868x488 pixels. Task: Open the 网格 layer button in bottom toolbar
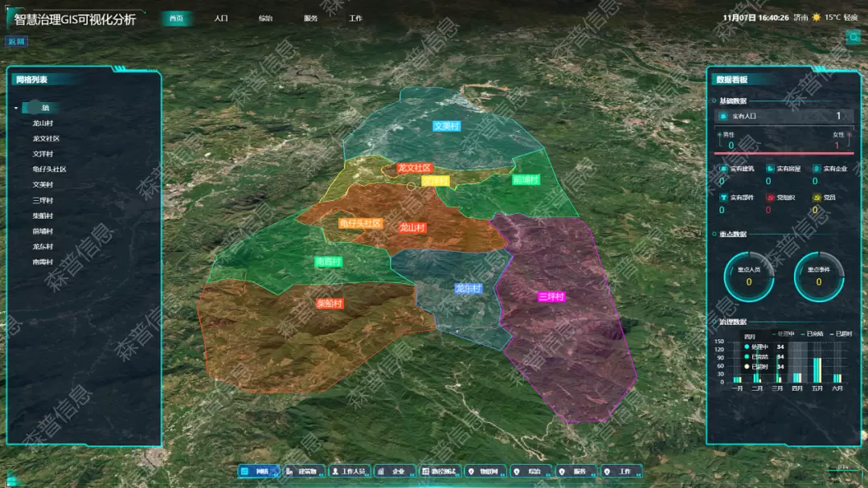coord(259,471)
